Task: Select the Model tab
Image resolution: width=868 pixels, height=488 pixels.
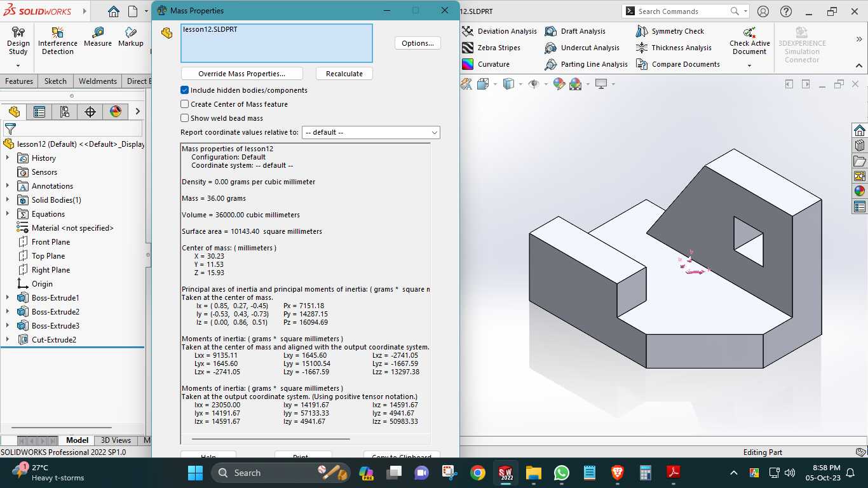Action: [x=78, y=440]
